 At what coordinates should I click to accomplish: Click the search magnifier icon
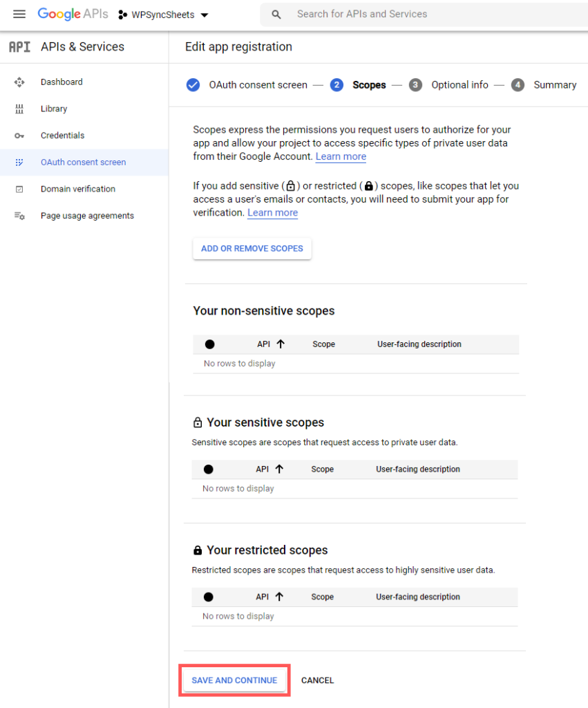click(x=276, y=15)
